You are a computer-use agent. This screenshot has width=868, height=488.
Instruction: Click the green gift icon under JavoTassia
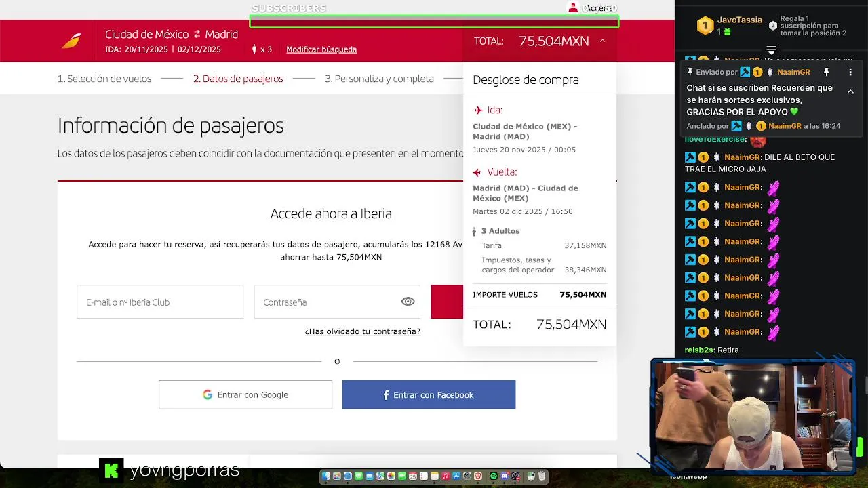tap(727, 32)
